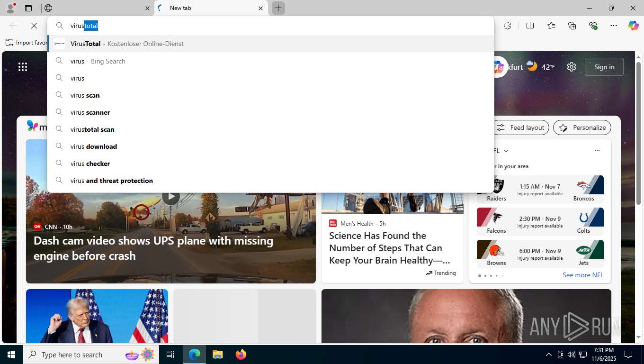Open the Favorites star icon
The width and height of the screenshot is (644, 364).
551,26
